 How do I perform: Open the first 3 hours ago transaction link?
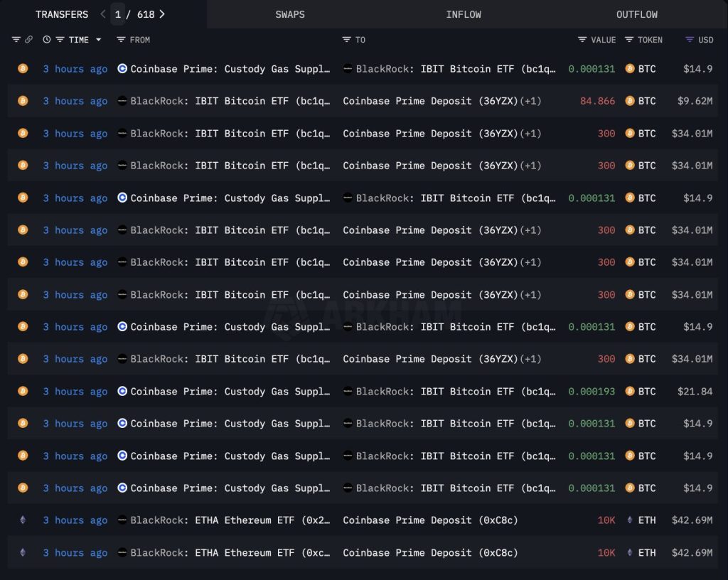pyautogui.click(x=75, y=69)
